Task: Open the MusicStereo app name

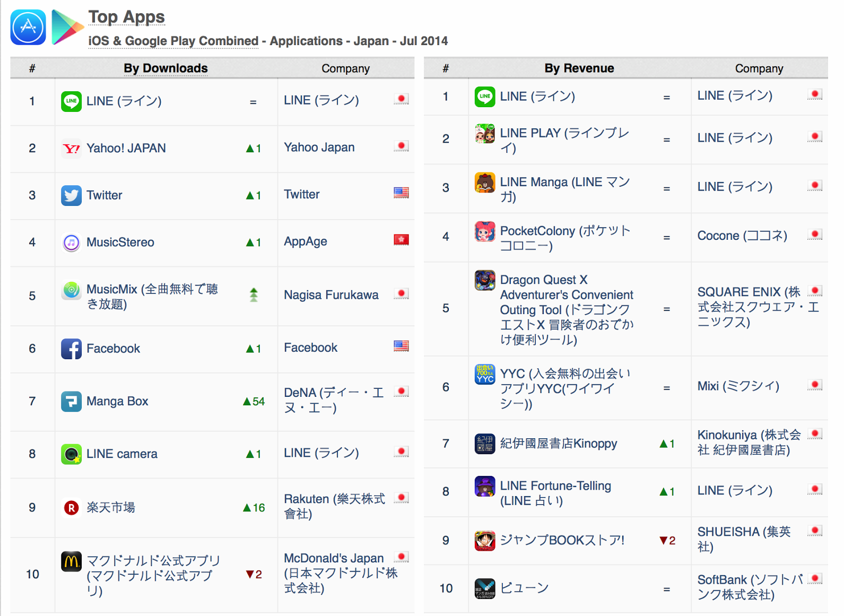Action: pyautogui.click(x=120, y=242)
